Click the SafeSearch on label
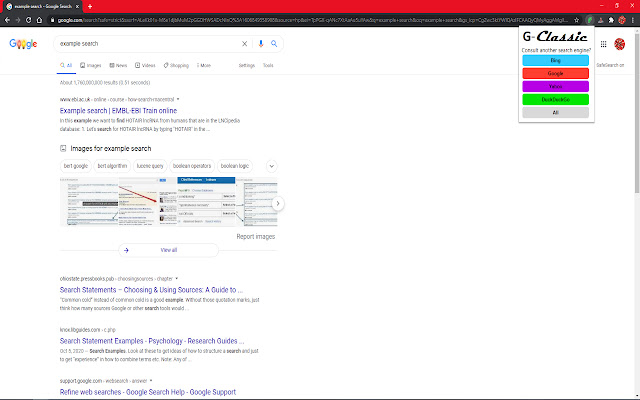Viewport: 640px width, 400px height. [610, 65]
